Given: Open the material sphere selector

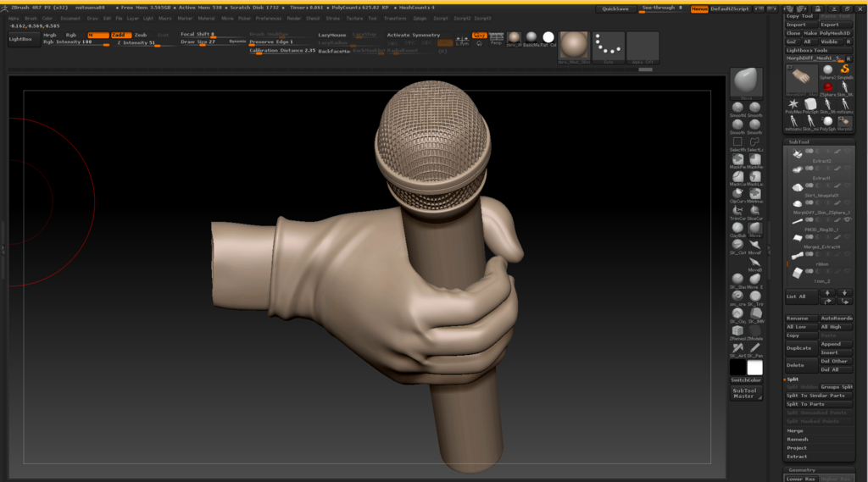Looking at the screenshot, I should (574, 46).
